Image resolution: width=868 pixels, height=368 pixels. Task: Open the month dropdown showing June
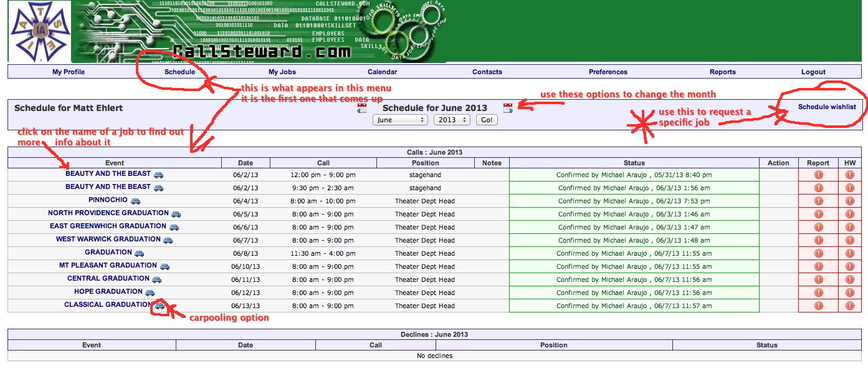[x=400, y=120]
